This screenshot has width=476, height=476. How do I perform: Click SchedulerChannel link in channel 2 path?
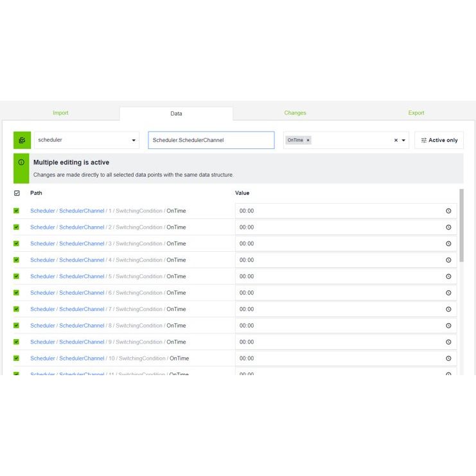[x=82, y=227]
